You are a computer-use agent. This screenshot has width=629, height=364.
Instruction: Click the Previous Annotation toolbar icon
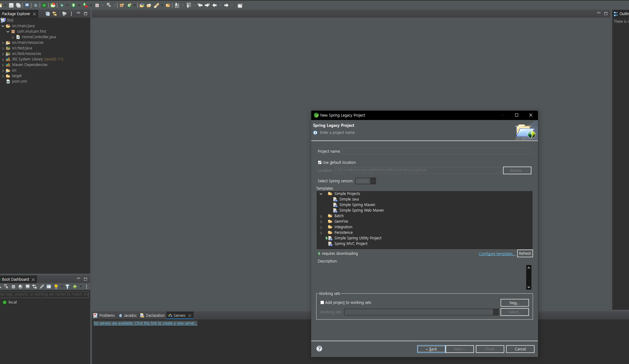coord(189,5)
